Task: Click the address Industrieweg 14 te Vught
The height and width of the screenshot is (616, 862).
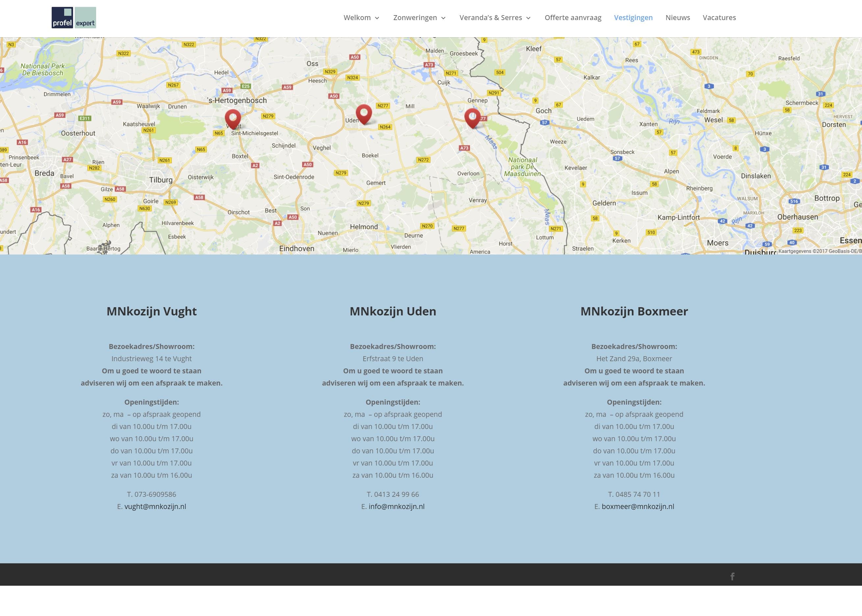Action: (152, 359)
